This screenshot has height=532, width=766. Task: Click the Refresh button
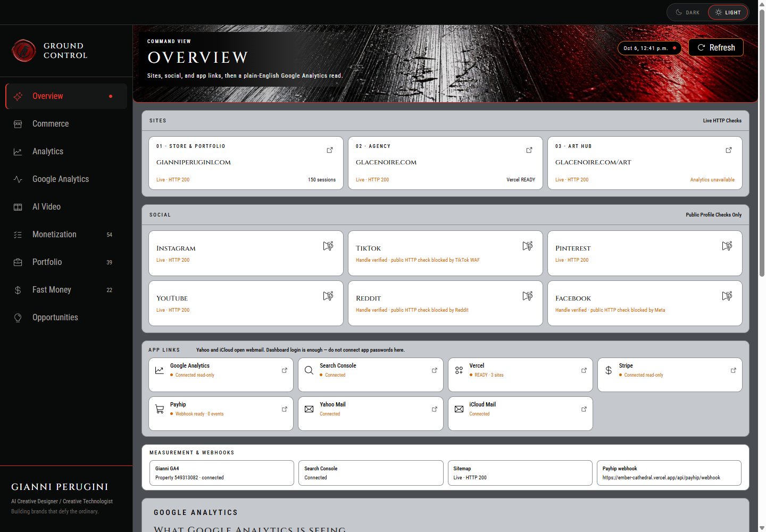(716, 47)
